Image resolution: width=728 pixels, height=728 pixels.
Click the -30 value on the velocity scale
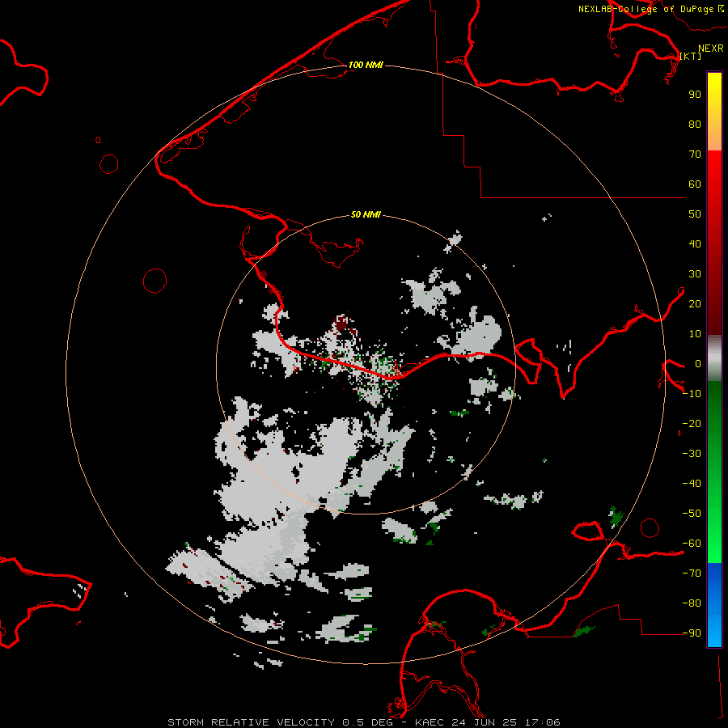(x=692, y=454)
